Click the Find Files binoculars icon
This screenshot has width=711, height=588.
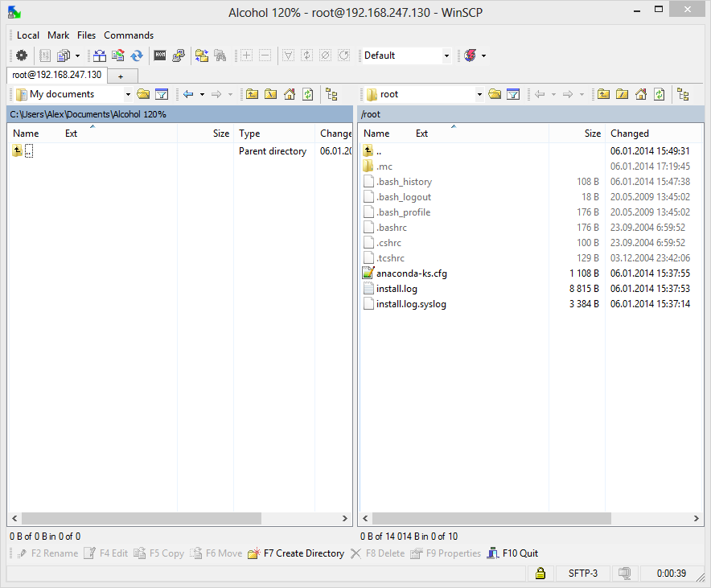tap(220, 56)
